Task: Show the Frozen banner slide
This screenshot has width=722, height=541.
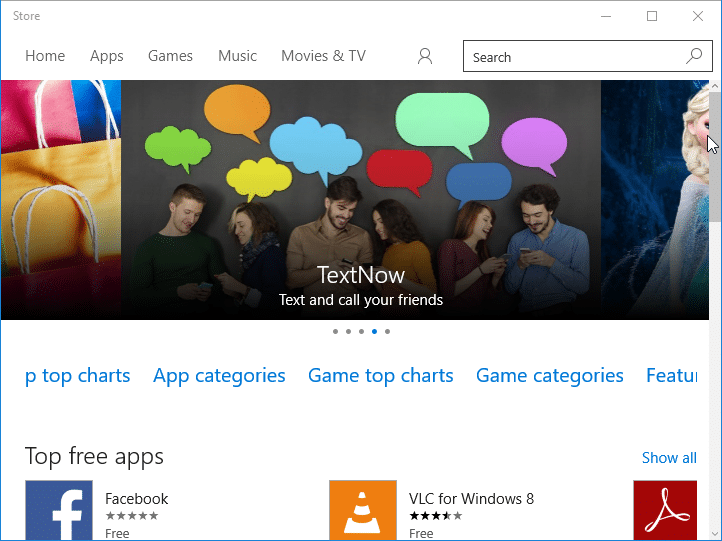Action: pyautogui.click(x=655, y=200)
